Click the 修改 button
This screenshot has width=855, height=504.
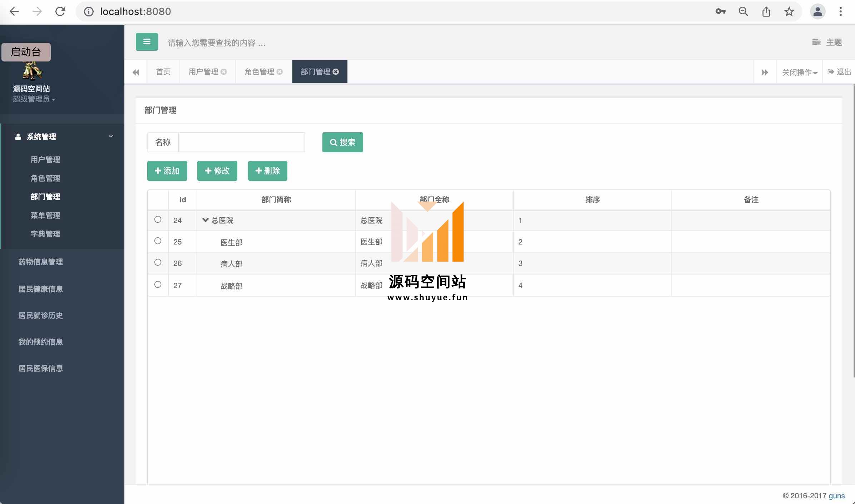pos(217,171)
